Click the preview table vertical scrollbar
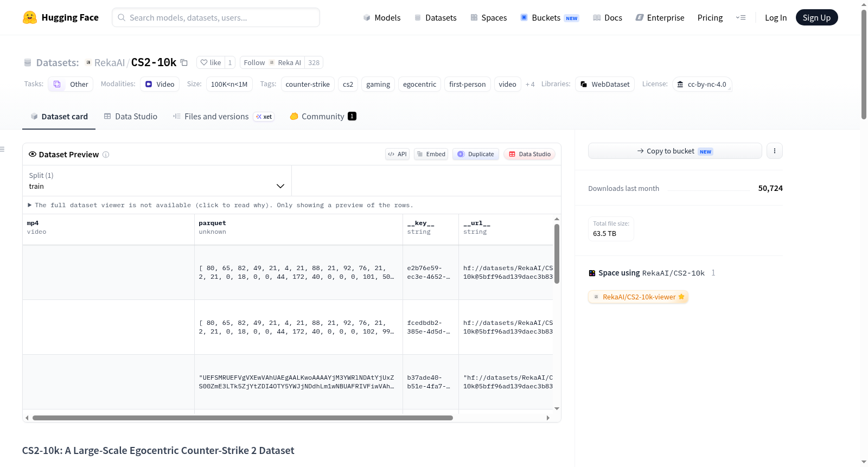The width and height of the screenshot is (868, 467). [x=557, y=253]
